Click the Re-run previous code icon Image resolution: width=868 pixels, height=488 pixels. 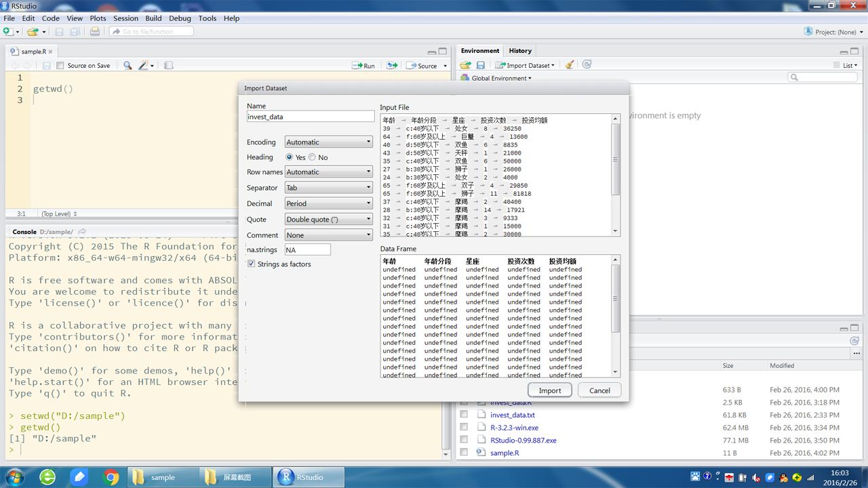coord(392,66)
